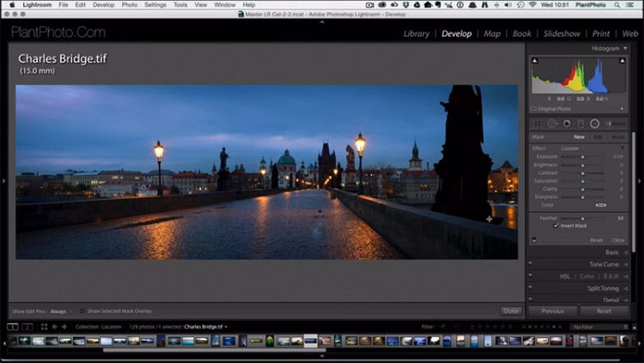The width and height of the screenshot is (644, 363).
Task: Click the filmstrip grid view icon
Action: pos(42,327)
